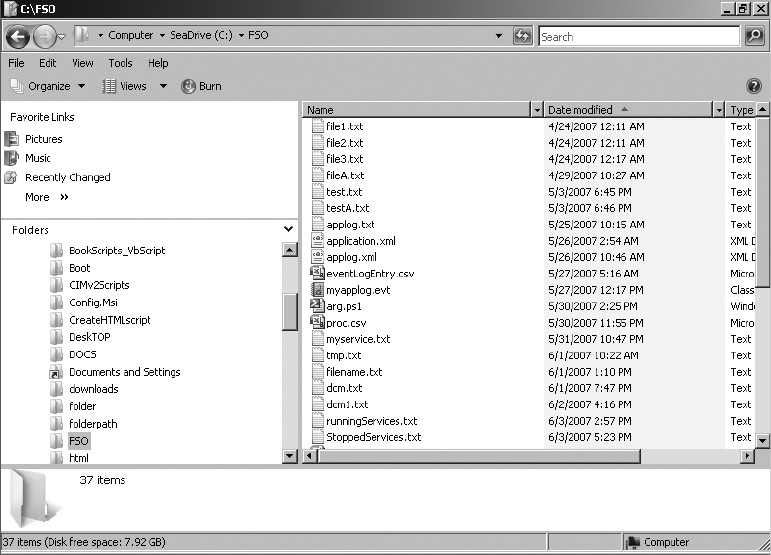This screenshot has width=771, height=555.
Task: Focus the Search input field
Action: pyautogui.click(x=639, y=36)
